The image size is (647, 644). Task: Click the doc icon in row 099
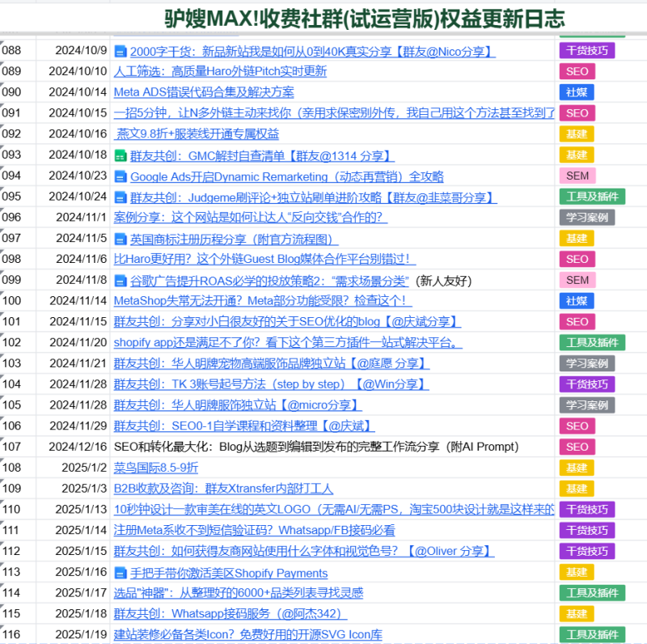(121, 281)
